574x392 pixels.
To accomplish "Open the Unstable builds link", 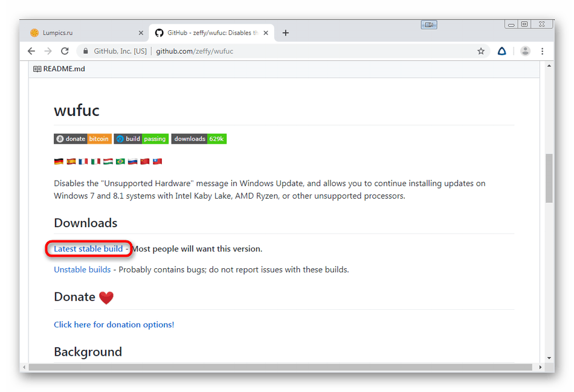I will pyautogui.click(x=82, y=270).
